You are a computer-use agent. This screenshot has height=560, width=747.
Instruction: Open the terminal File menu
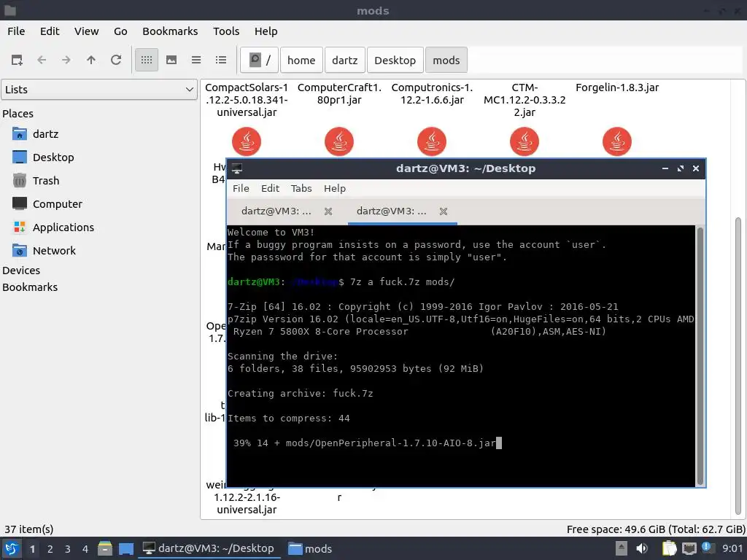coord(241,189)
